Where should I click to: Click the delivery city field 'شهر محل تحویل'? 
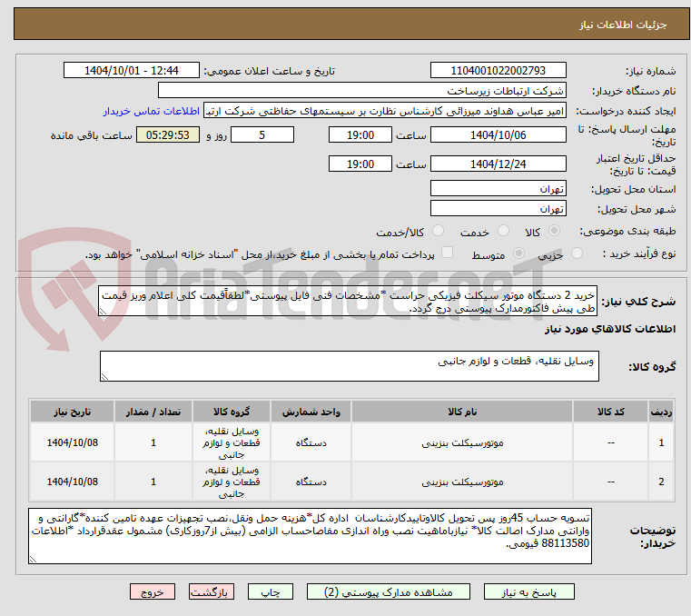coord(498,209)
